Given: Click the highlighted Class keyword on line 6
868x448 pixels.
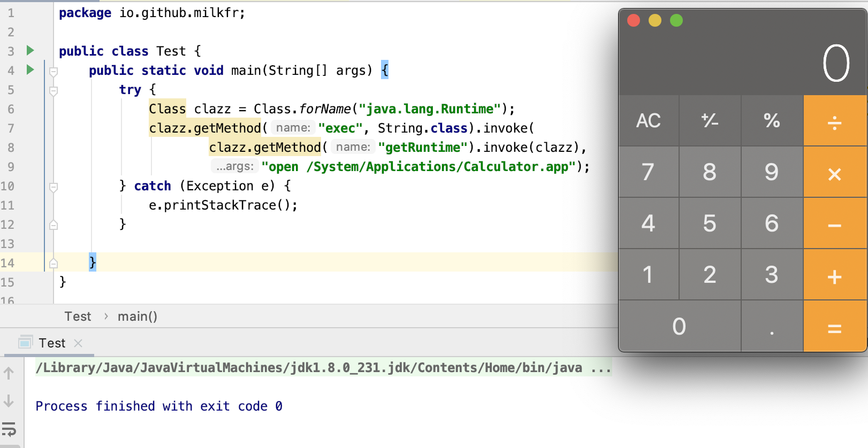Looking at the screenshot, I should 167,109.
